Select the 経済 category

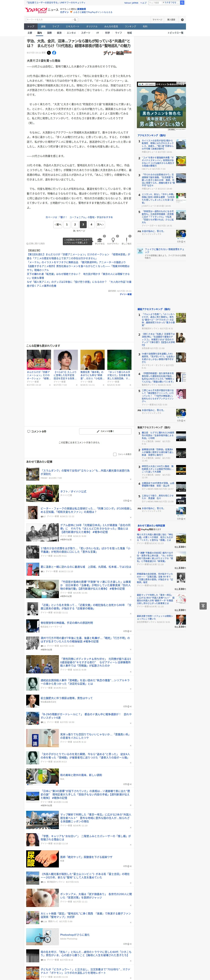point(59,33)
